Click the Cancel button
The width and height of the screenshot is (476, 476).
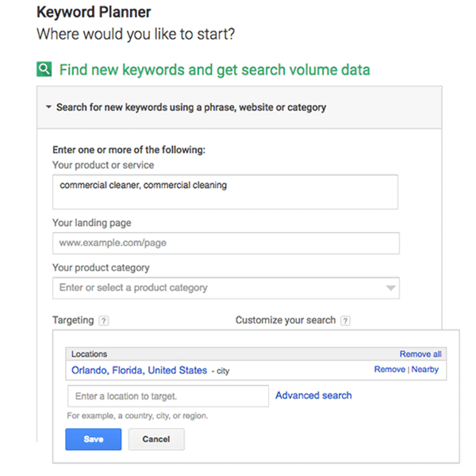coord(156,440)
